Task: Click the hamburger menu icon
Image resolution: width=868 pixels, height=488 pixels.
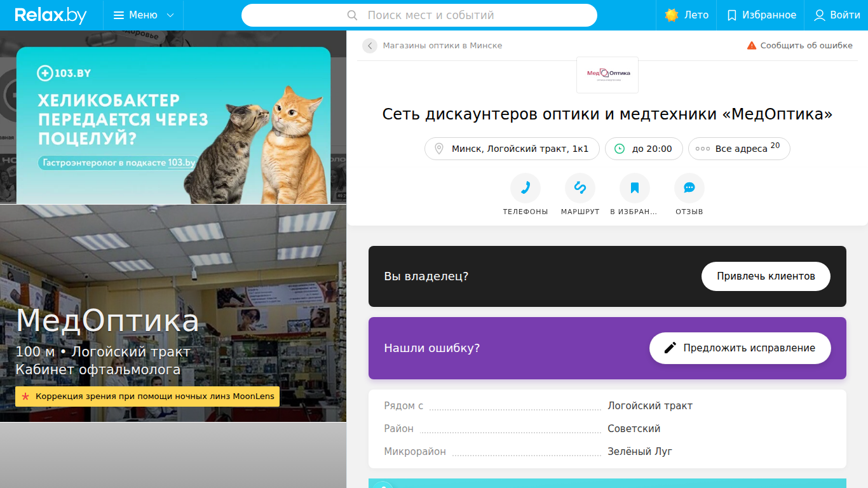Action: point(119,15)
